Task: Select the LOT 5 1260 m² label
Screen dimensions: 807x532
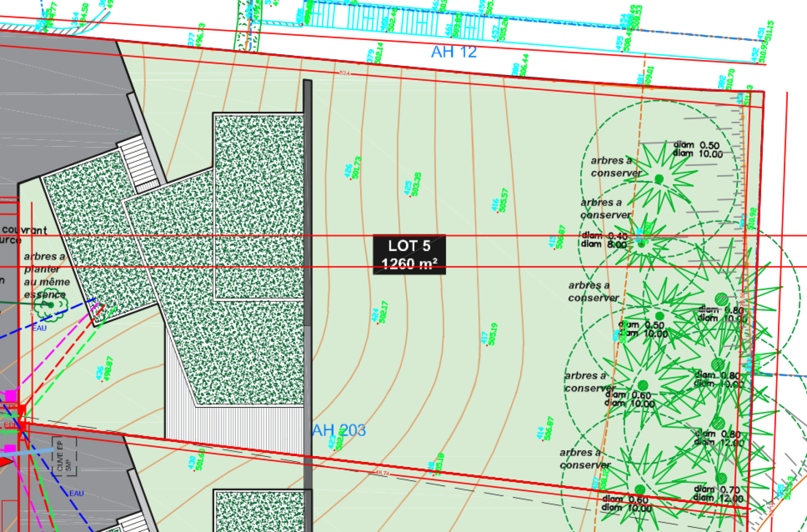Action: (x=409, y=255)
